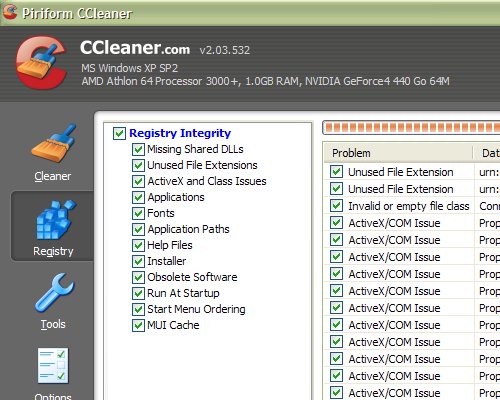Screen dimensions: 500x400
Task: Click the orange scan progress bar
Action: point(412,127)
